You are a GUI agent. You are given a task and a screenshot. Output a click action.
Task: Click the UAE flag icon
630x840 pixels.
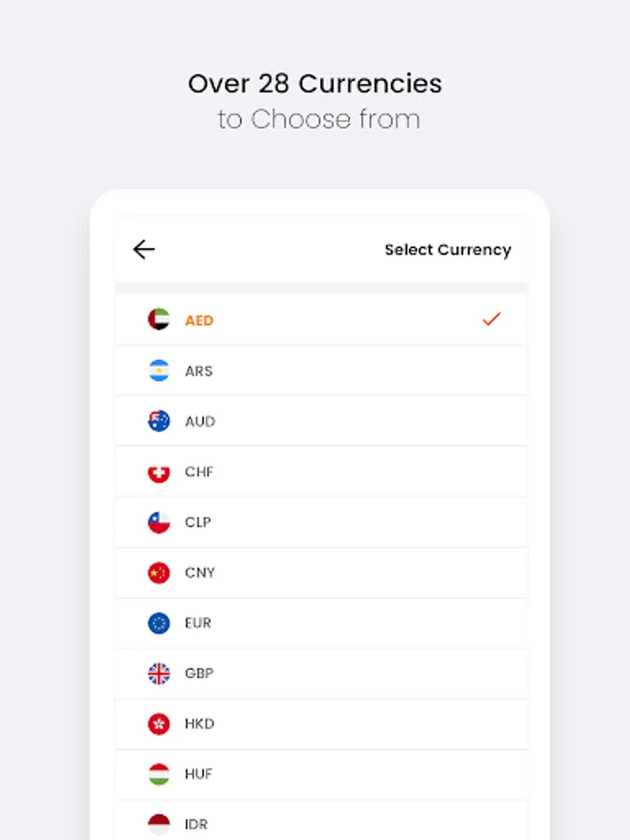point(159,320)
